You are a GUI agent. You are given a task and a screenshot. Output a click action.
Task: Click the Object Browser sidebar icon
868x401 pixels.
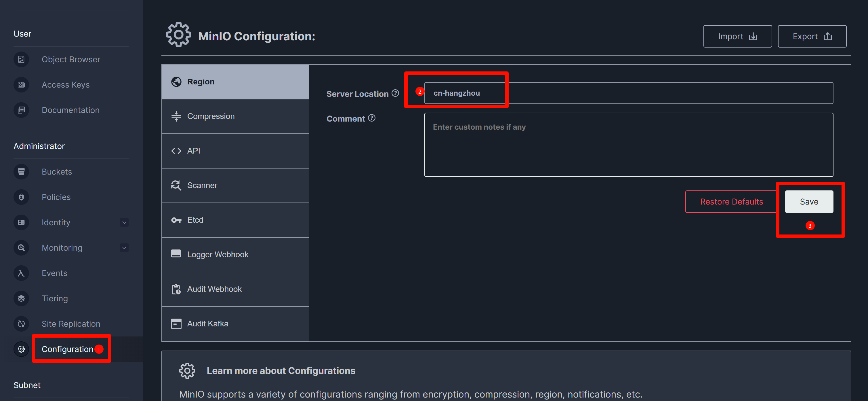pos(21,59)
